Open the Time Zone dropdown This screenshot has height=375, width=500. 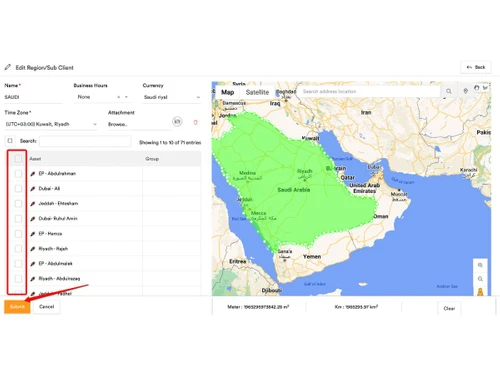pos(51,124)
